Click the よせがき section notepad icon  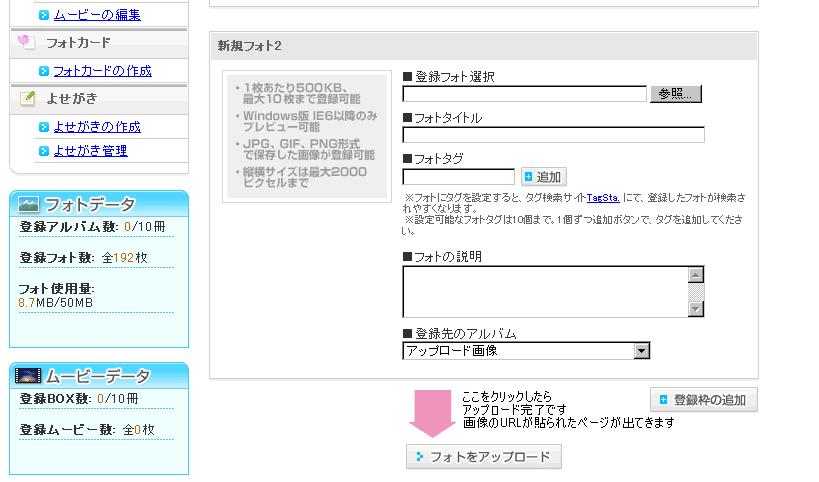point(27,98)
